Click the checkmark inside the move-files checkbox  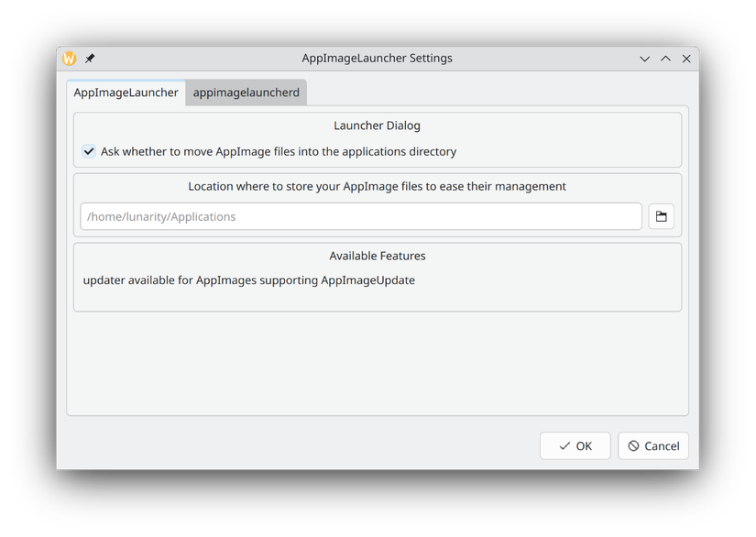89,151
